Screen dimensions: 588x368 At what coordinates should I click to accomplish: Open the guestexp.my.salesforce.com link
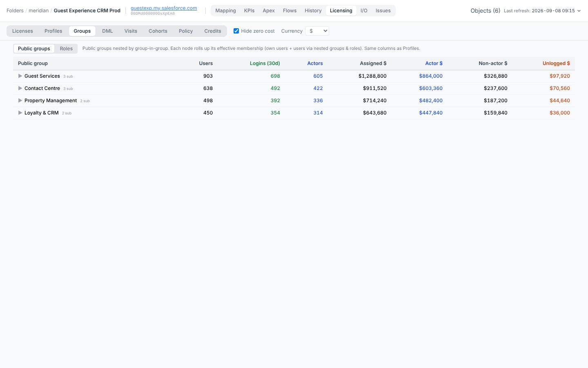(x=164, y=8)
